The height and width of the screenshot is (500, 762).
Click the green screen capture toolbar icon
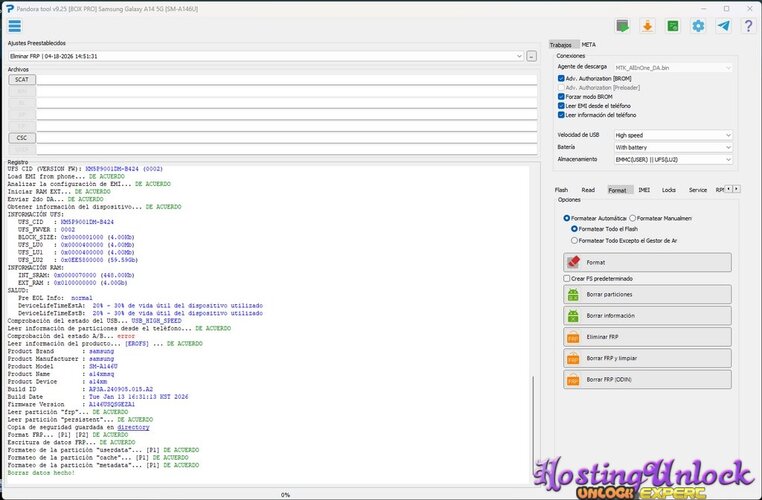coord(622,26)
